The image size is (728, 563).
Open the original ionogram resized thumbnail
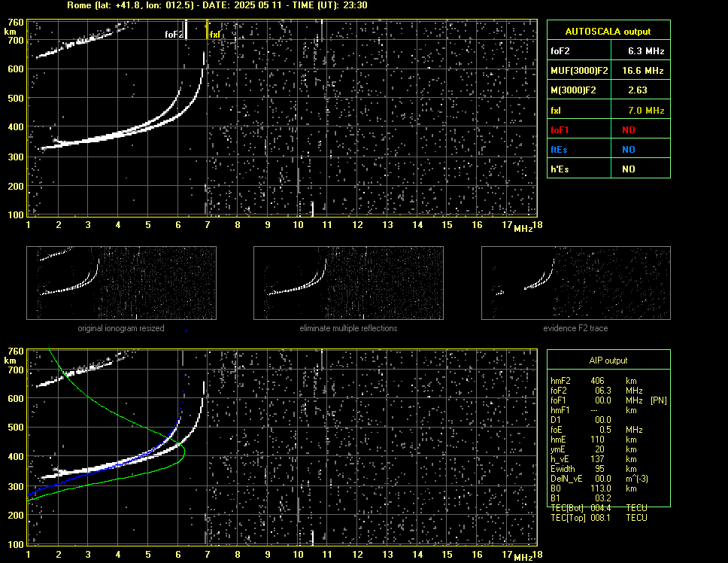tap(121, 283)
